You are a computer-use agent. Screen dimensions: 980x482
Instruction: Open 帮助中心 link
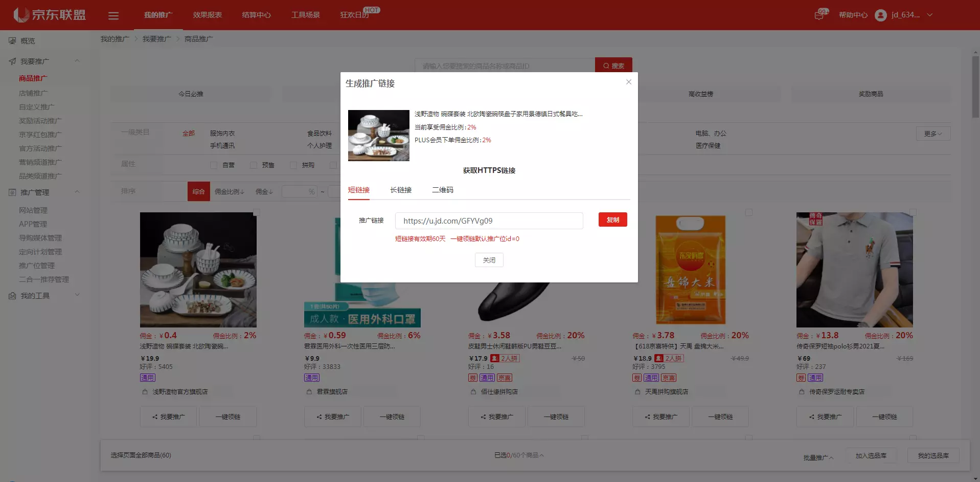click(853, 15)
